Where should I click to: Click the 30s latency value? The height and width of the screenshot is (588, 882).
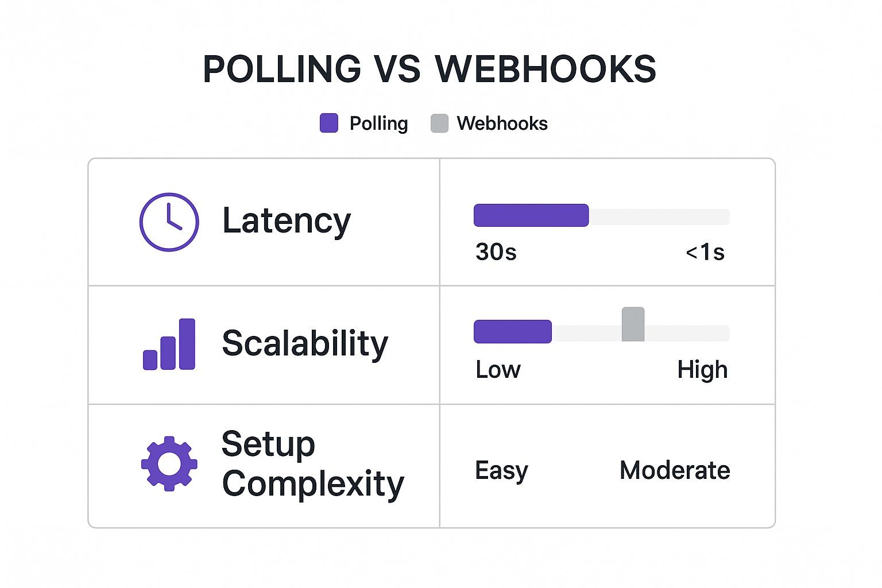point(496,252)
